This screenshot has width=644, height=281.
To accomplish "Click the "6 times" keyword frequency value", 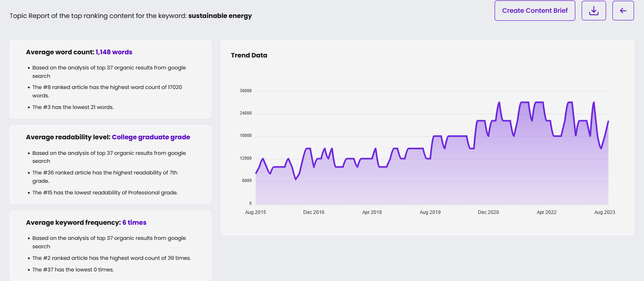I will click(134, 223).
